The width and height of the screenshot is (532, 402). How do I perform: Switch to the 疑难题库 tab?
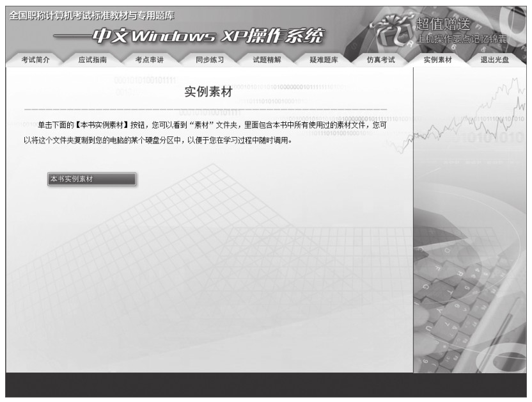pyautogui.click(x=324, y=60)
